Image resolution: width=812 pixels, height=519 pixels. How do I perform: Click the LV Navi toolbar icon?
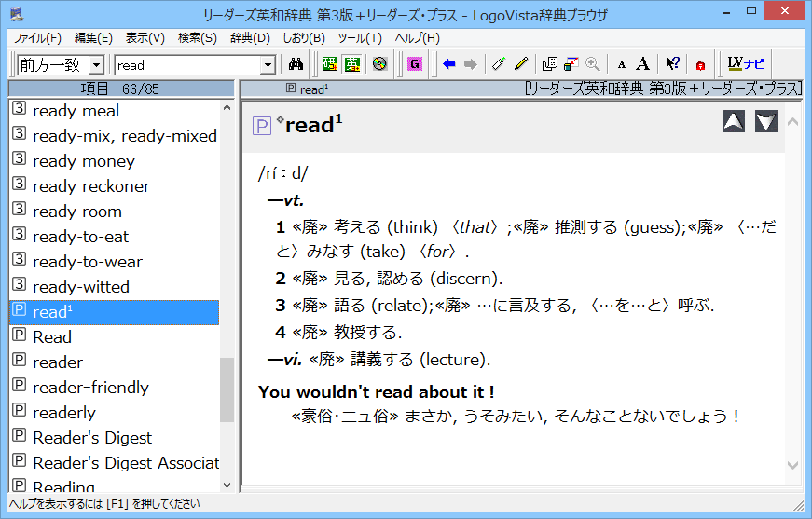pyautogui.click(x=746, y=64)
